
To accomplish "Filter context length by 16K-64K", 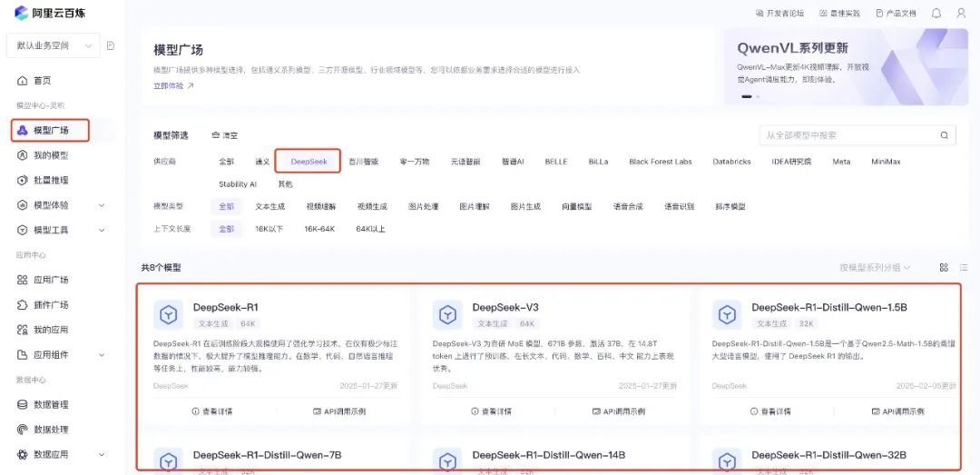I will 319,229.
